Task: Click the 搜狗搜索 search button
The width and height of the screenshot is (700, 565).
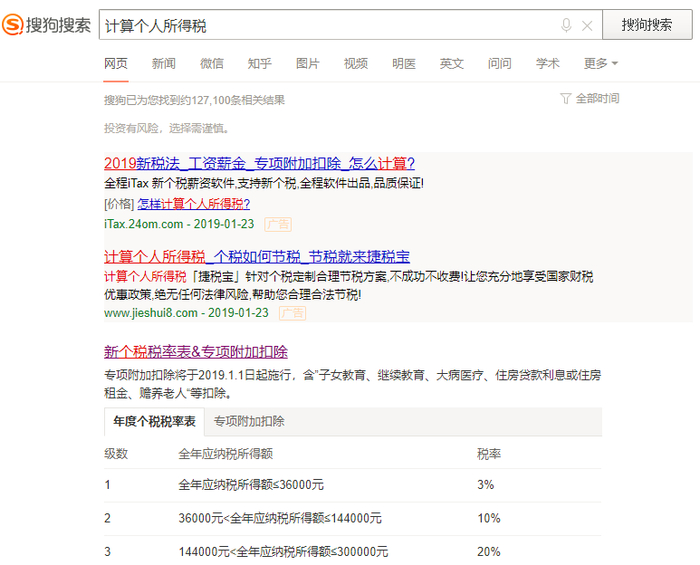Action: pyautogui.click(x=647, y=25)
